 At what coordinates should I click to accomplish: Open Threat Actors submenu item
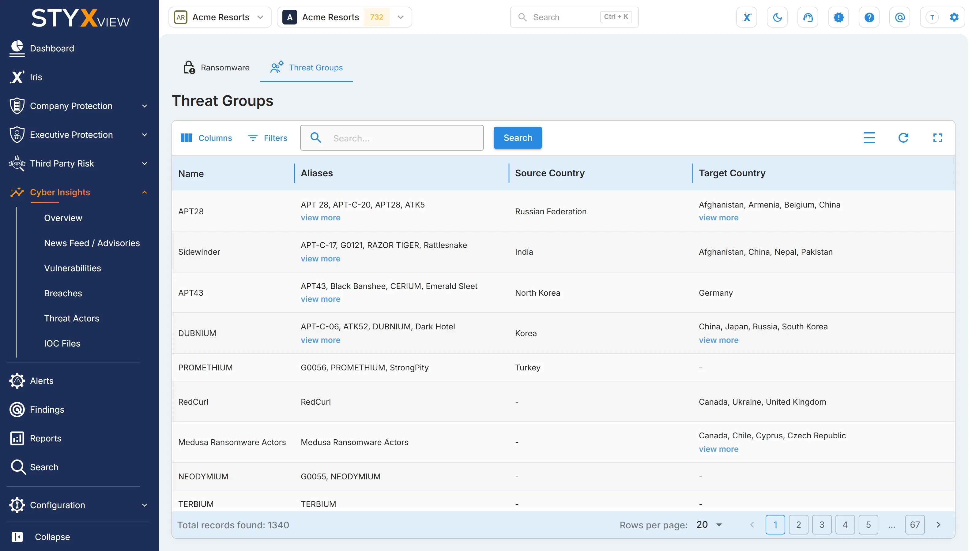[x=72, y=318]
